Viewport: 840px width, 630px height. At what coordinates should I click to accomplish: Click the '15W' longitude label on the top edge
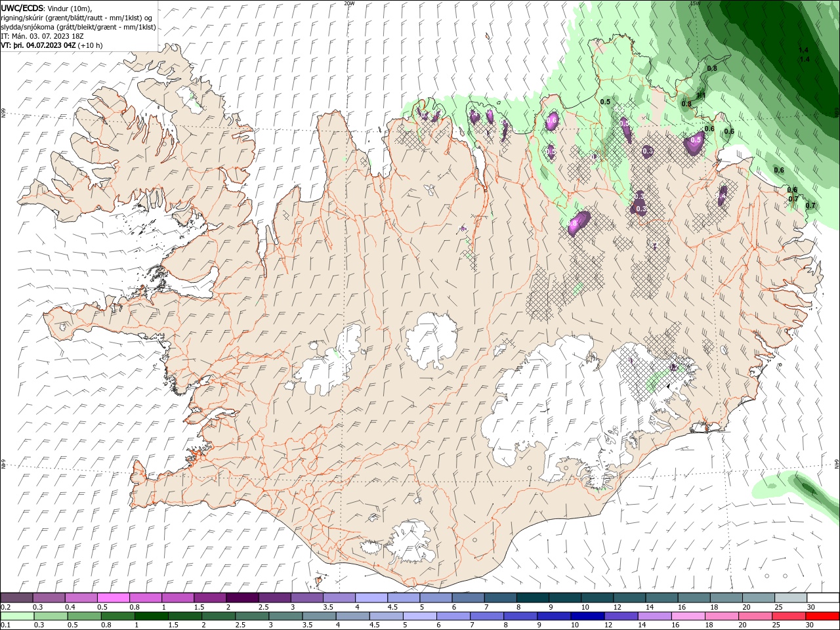coord(695,3)
